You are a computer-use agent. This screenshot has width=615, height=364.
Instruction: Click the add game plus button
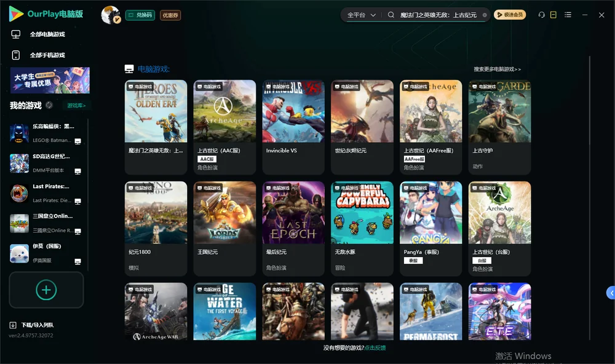(46, 290)
